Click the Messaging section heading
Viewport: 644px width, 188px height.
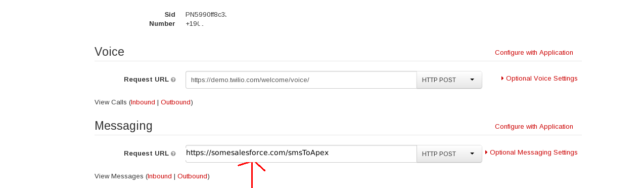123,126
